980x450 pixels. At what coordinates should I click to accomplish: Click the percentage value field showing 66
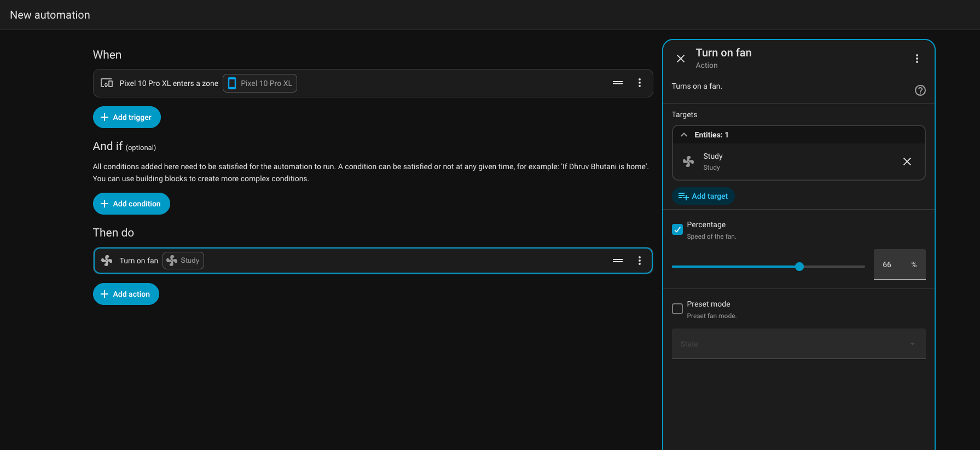[900, 264]
